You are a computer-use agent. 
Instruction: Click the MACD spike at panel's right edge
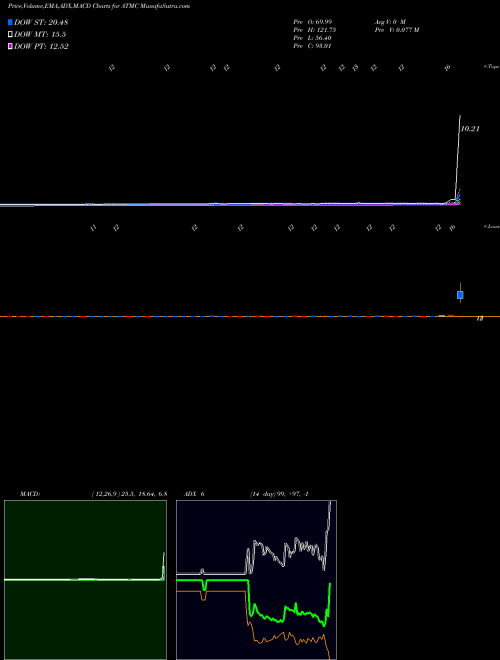click(x=163, y=566)
